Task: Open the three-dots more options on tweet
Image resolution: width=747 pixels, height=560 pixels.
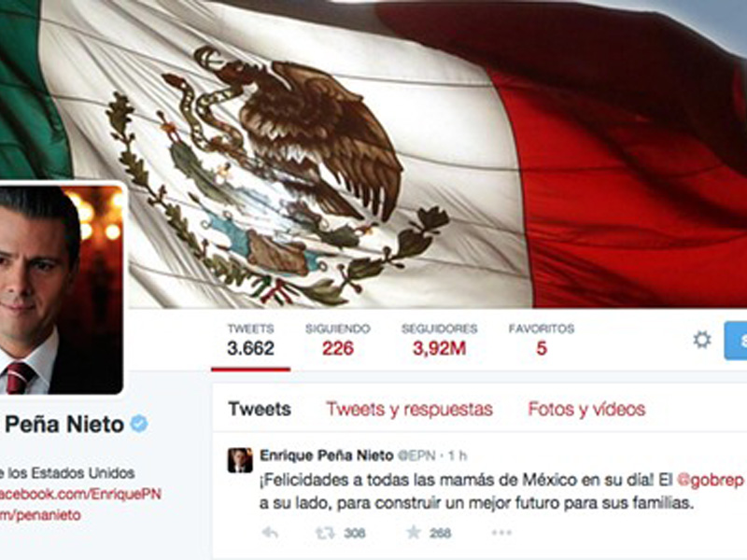Action: click(x=501, y=532)
